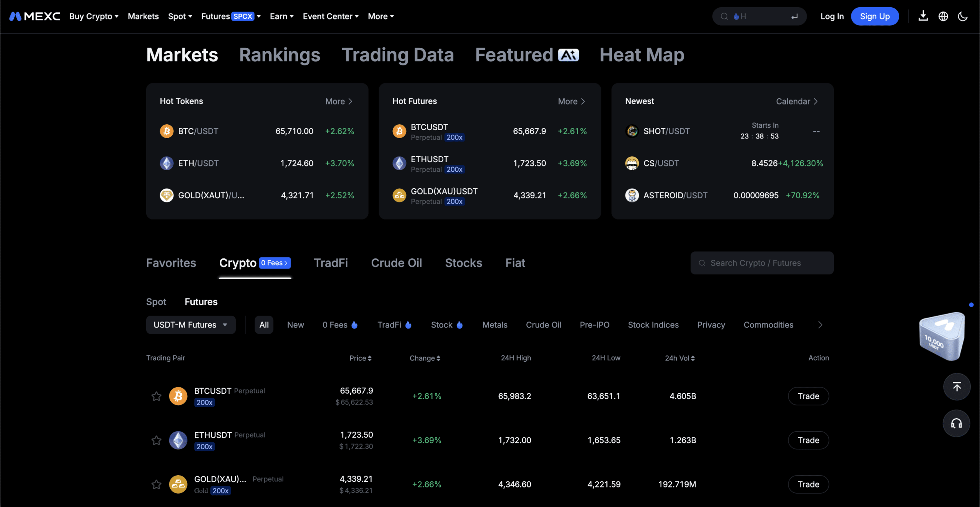Expand the Earn menu
The height and width of the screenshot is (507, 980).
282,16
